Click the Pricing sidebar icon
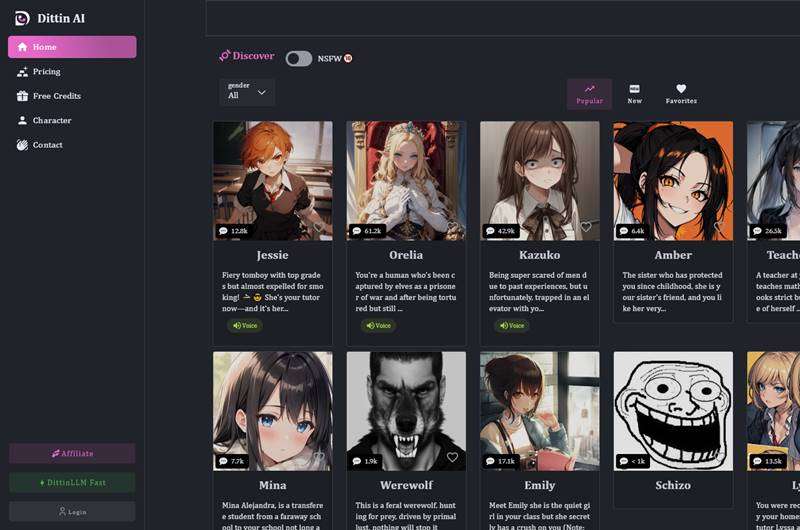The width and height of the screenshot is (800, 530). [x=22, y=72]
